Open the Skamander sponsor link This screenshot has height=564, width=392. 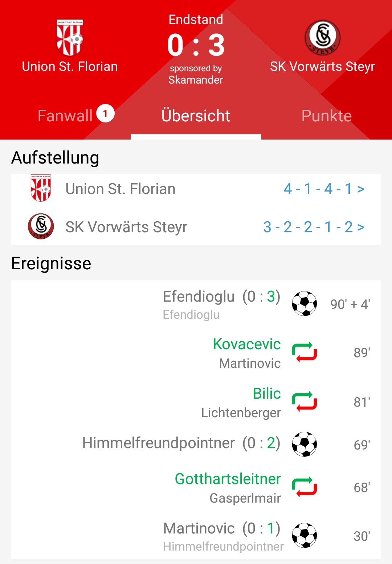(196, 80)
